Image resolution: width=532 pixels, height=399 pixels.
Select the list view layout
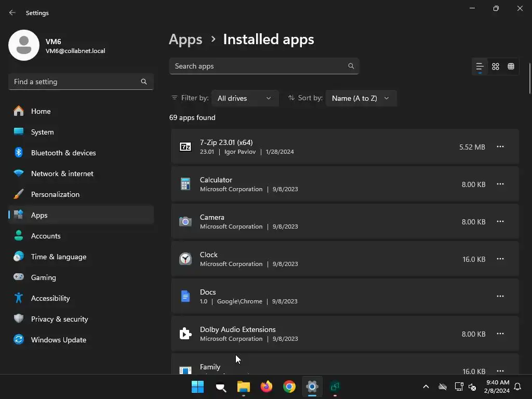[480, 66]
